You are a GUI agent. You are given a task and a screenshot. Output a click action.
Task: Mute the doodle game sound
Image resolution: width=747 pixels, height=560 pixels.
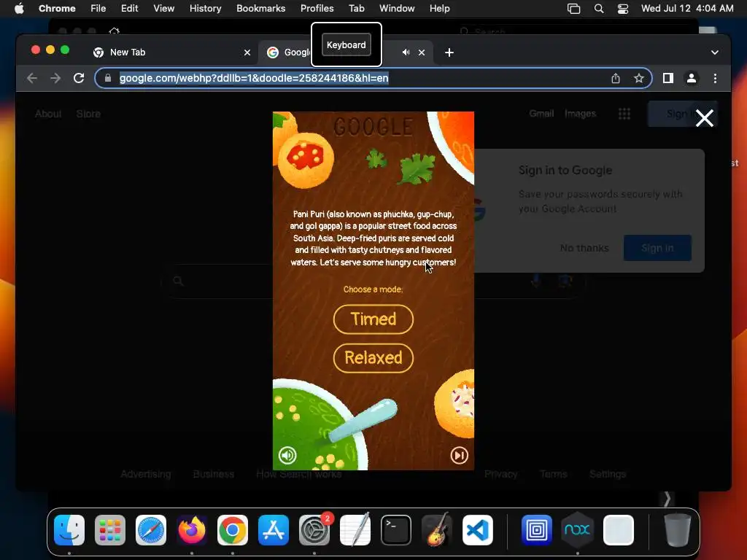pyautogui.click(x=287, y=455)
